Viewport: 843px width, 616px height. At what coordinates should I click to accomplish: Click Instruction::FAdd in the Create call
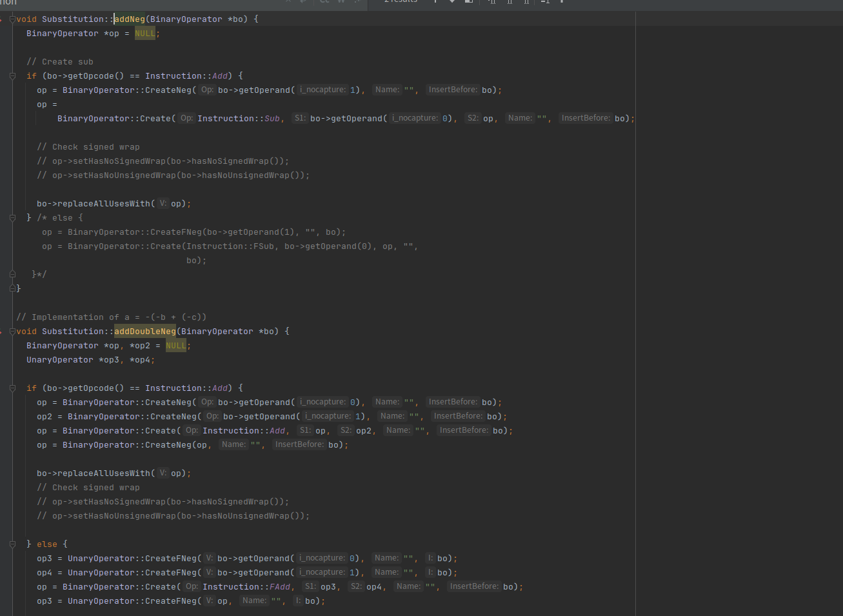coord(246,587)
